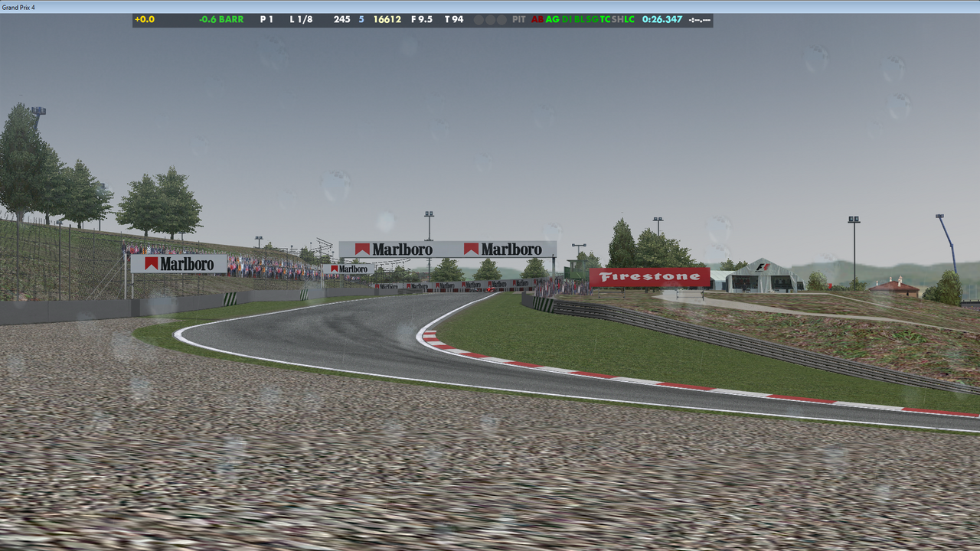The image size is (980, 551).
Task: Click the DI driving aid indicator
Action: [567, 19]
